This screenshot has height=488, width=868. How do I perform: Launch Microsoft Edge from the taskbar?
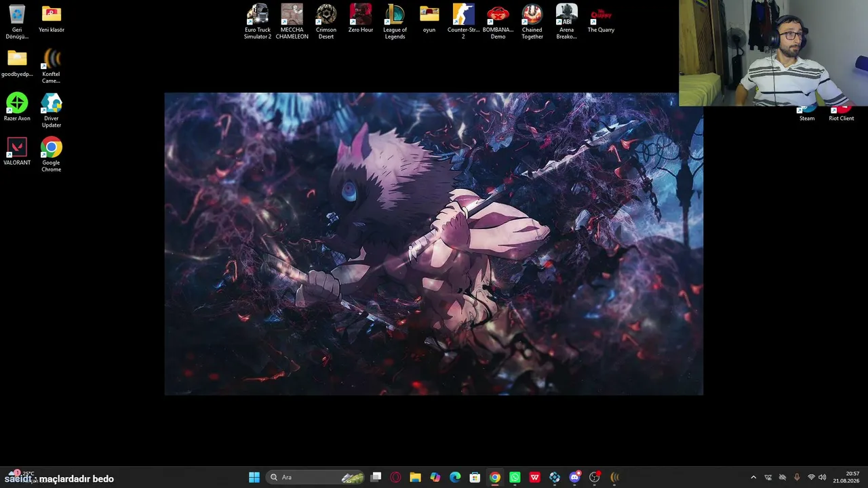[x=455, y=477]
